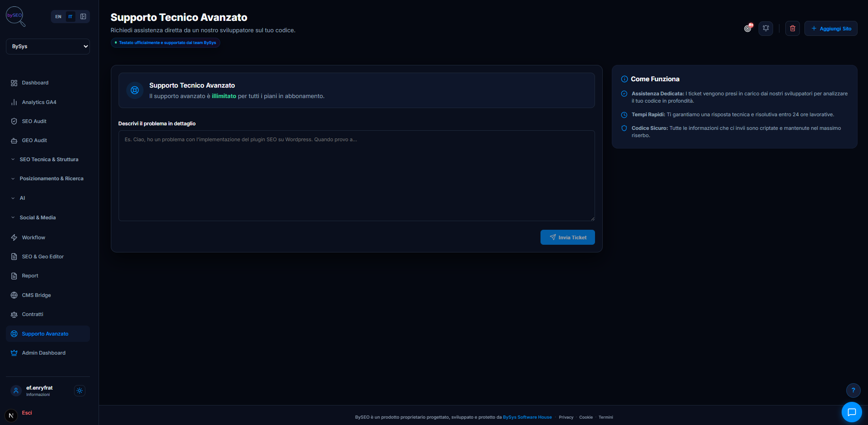Click the Assistenza Dedicata check icon
Screen dimensions: 868x425
(624, 94)
